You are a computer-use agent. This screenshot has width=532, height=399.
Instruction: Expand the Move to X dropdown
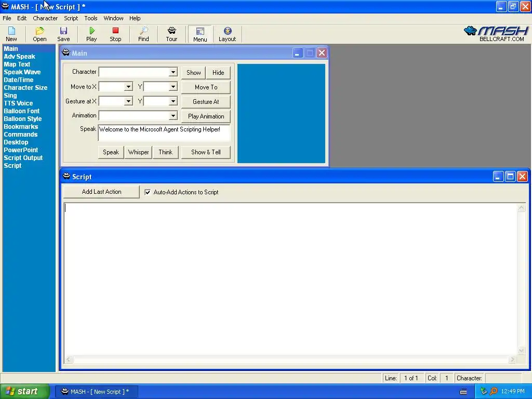[x=128, y=87]
